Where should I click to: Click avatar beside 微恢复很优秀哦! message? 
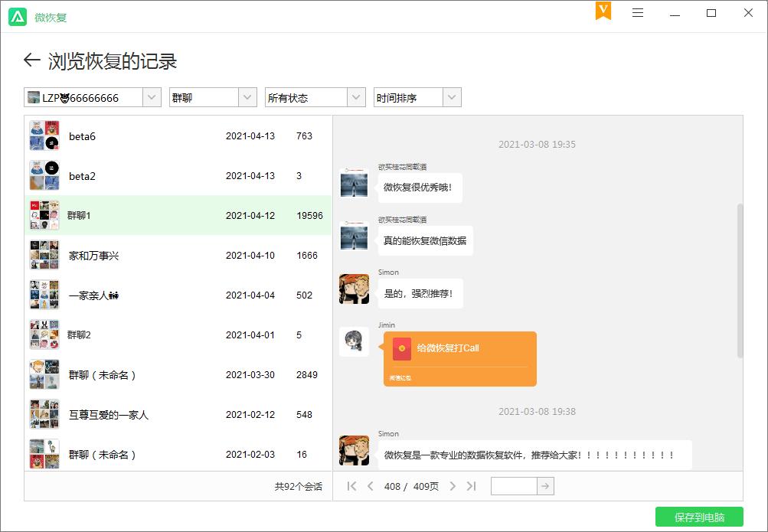[x=354, y=183]
